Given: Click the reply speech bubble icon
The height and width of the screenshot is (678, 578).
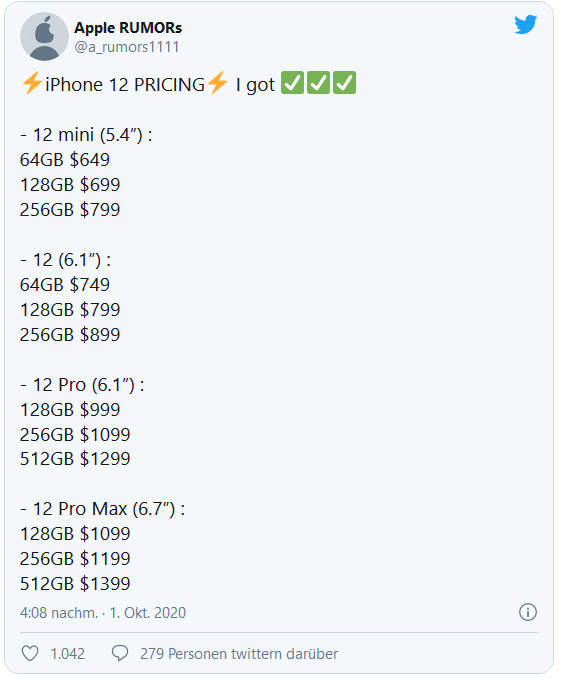Looking at the screenshot, I should 120,653.
